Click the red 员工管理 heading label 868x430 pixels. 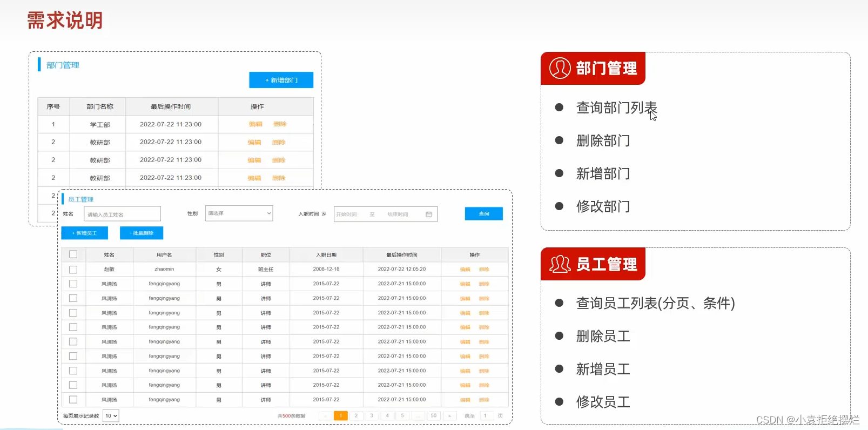(607, 265)
